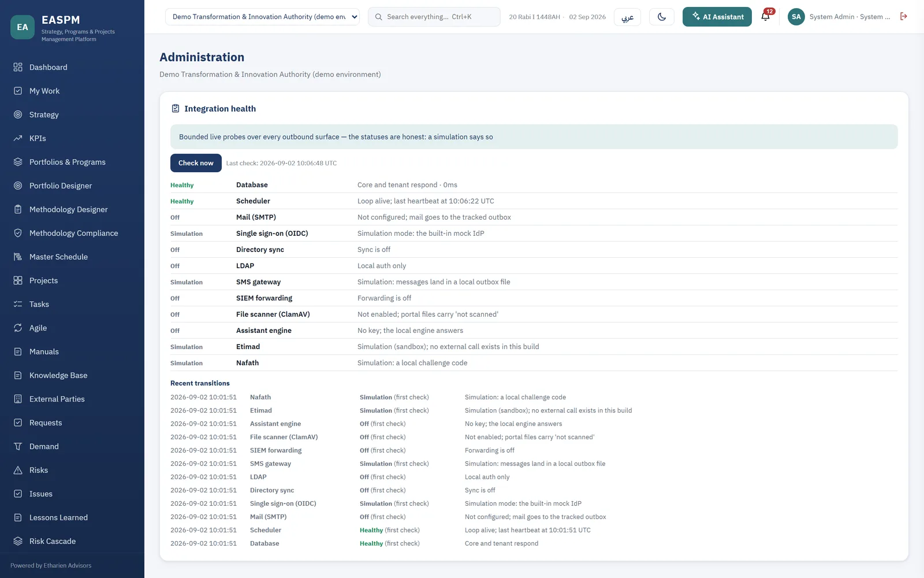Open the Portfolio Designer icon

tap(18, 186)
